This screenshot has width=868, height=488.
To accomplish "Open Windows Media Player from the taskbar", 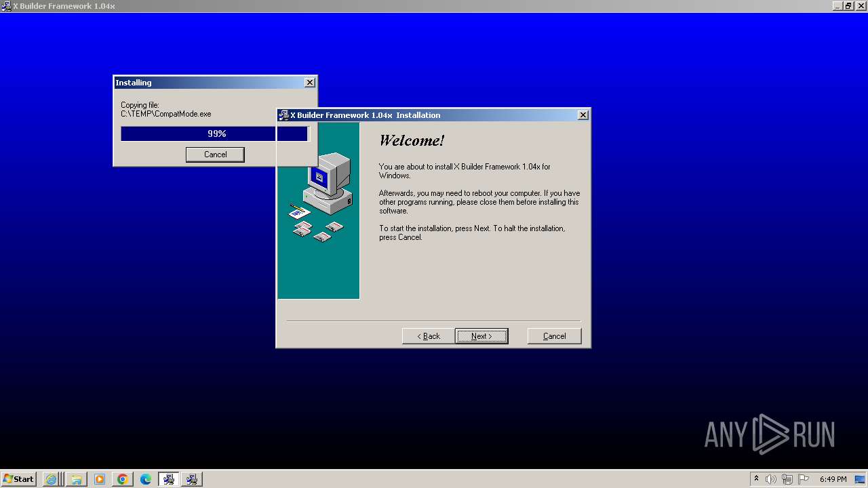I will (x=100, y=479).
